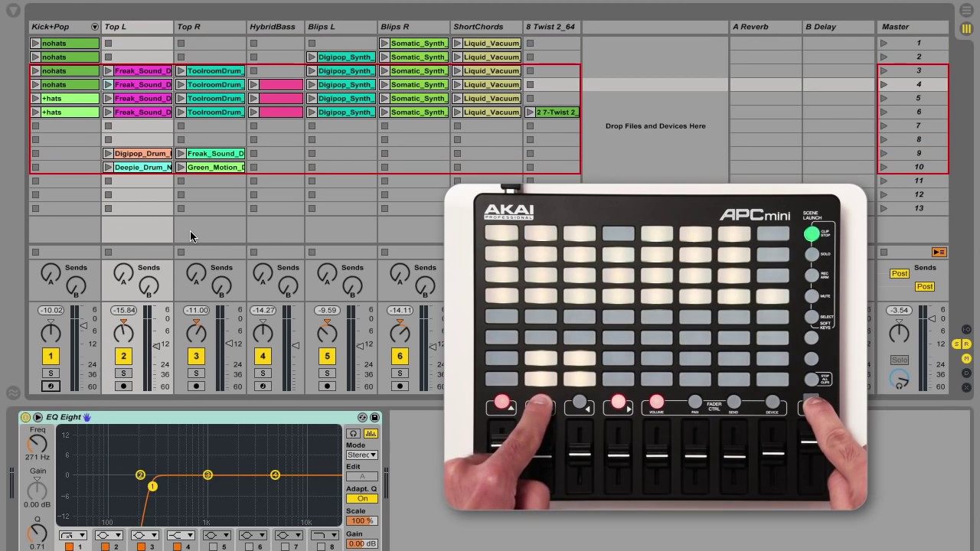Toggle EQ Eight display fold triangle
This screenshot has width=980, height=551.
coord(37,417)
